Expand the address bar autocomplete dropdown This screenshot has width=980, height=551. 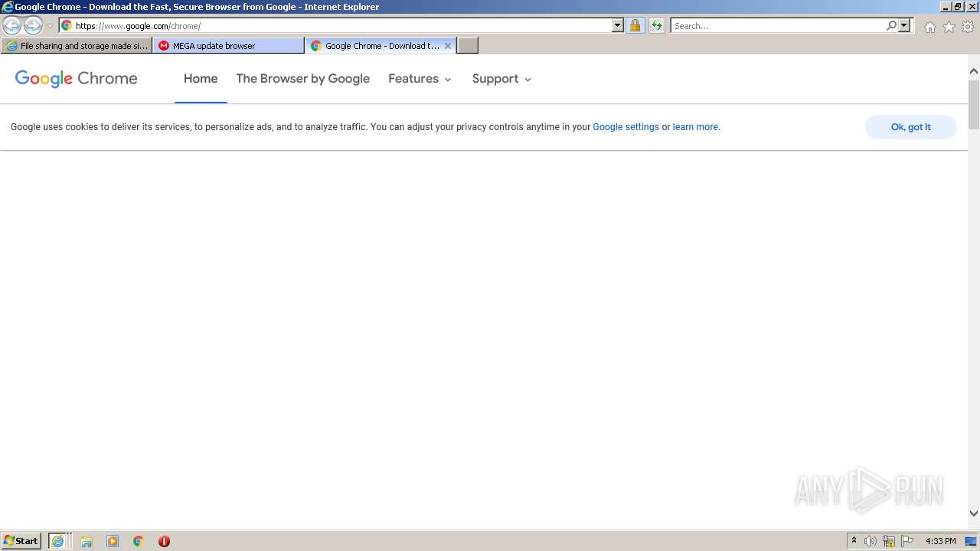[618, 25]
